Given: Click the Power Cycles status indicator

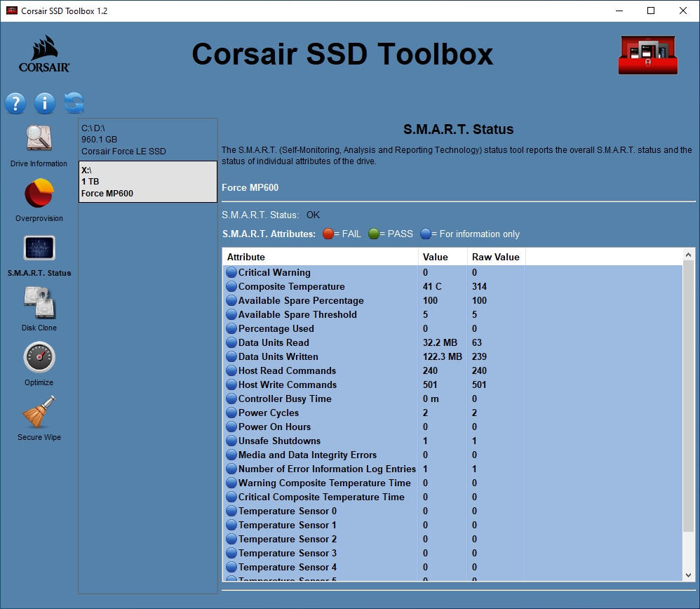Looking at the screenshot, I should point(231,413).
